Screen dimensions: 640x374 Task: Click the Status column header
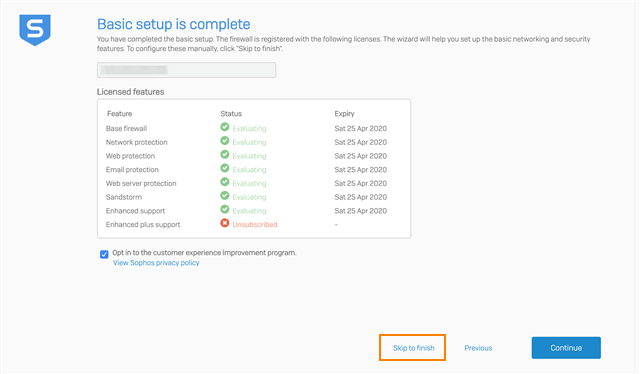(x=231, y=114)
